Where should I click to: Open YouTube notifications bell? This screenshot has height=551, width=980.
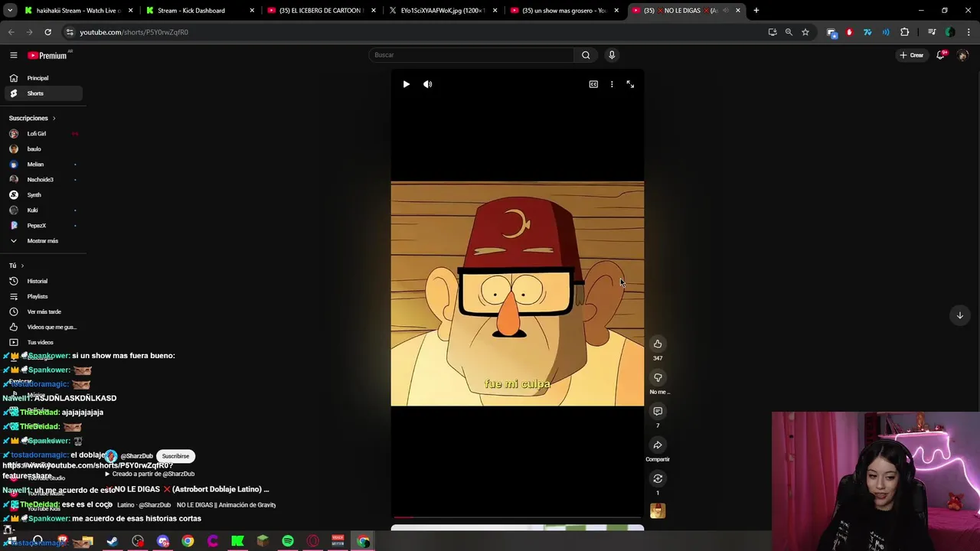coord(941,55)
